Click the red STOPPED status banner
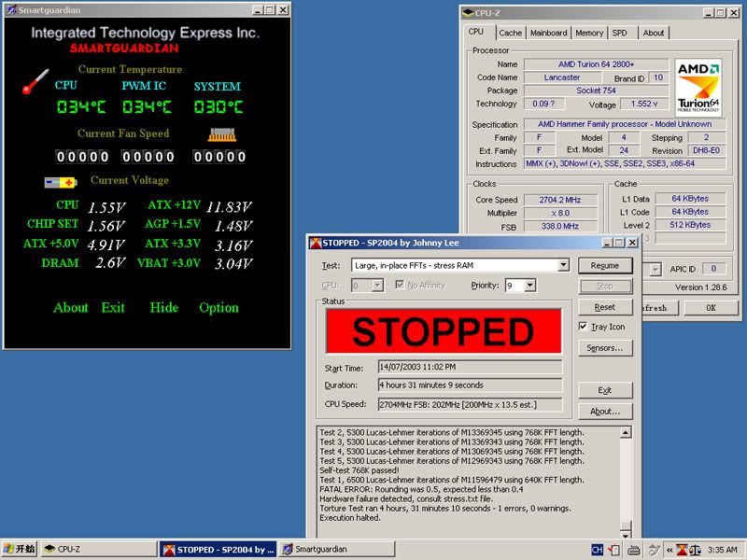 [x=444, y=331]
